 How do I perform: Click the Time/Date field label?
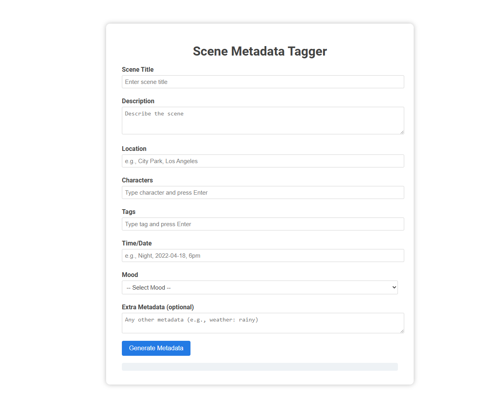tap(136, 243)
